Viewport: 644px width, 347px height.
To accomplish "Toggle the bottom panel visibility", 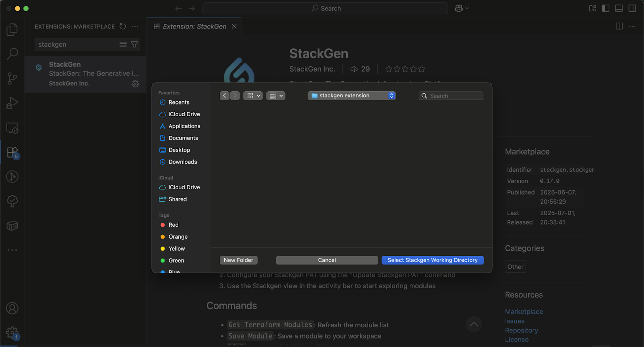I will point(619,8).
